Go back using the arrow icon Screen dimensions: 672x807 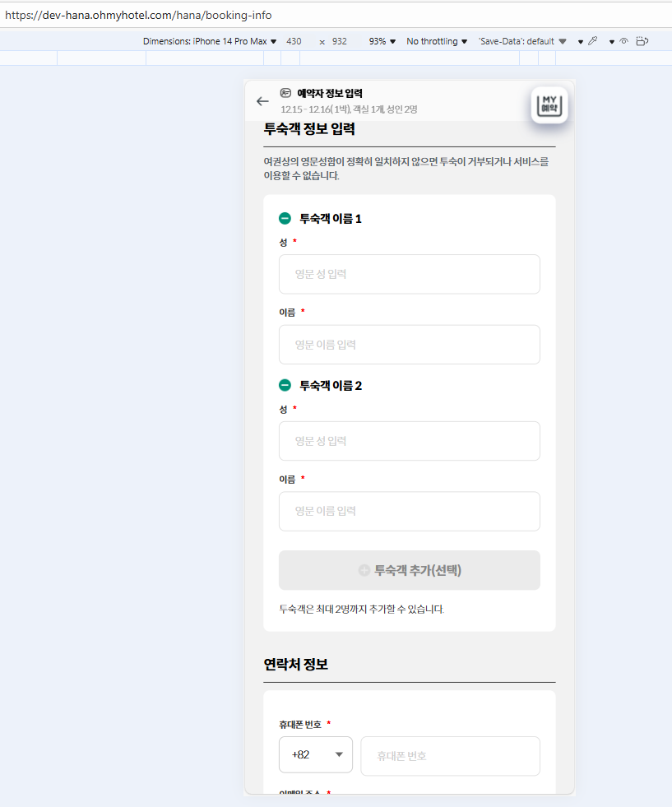pyautogui.click(x=262, y=101)
